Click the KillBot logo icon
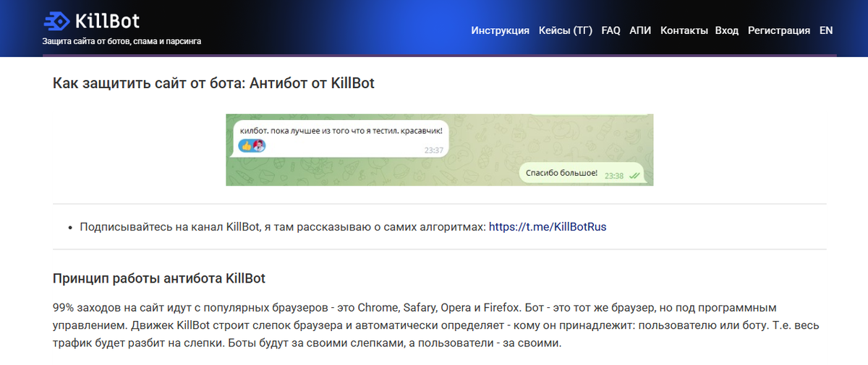 (56, 20)
